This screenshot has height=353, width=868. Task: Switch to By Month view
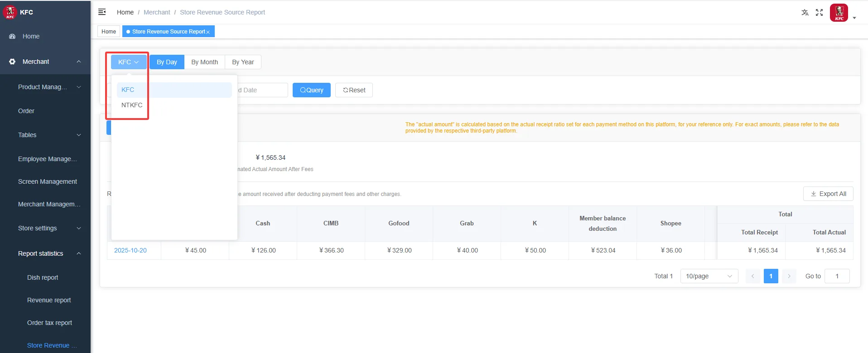[204, 62]
